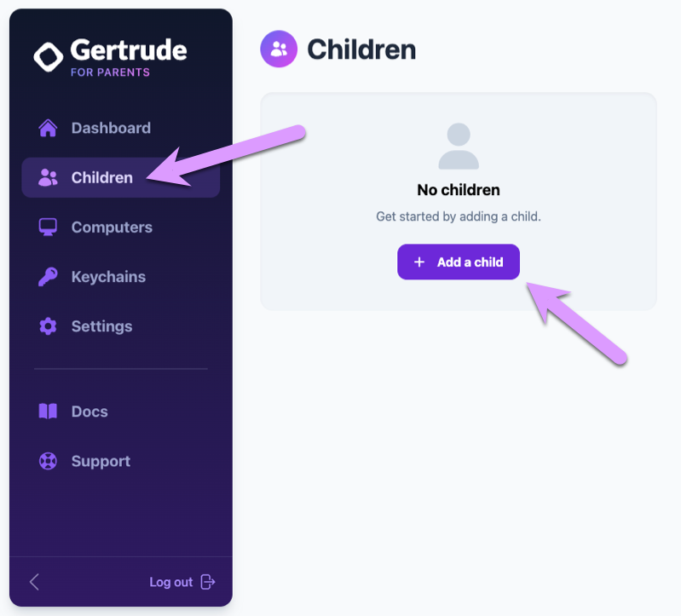Click the Computers monitor icon
The image size is (681, 616).
point(48,227)
